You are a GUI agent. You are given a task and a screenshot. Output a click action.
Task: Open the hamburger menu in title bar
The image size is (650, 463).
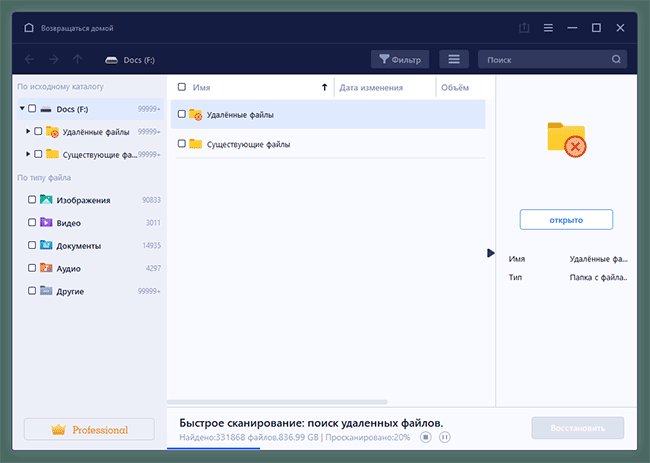[548, 28]
